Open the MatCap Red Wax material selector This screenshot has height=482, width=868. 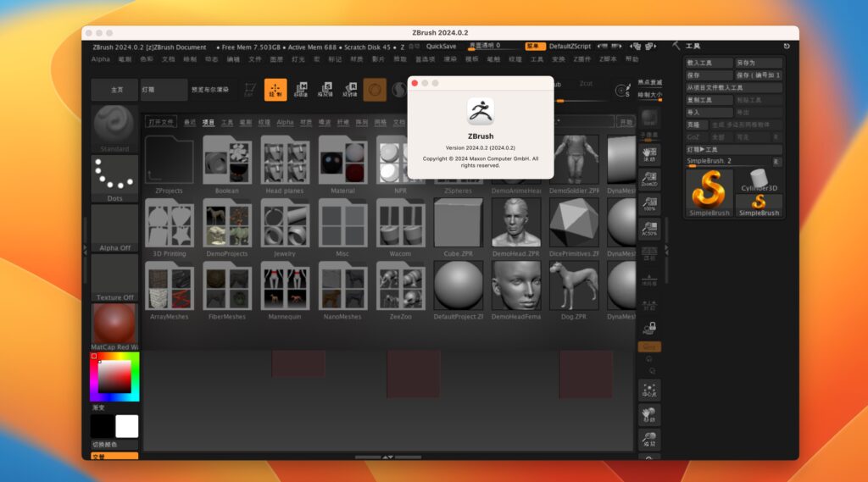click(x=114, y=326)
